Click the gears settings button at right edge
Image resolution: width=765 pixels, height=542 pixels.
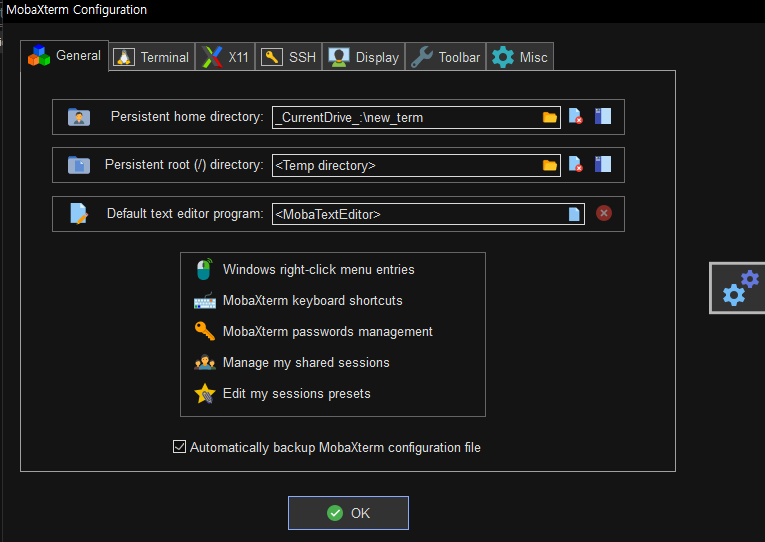(x=738, y=288)
